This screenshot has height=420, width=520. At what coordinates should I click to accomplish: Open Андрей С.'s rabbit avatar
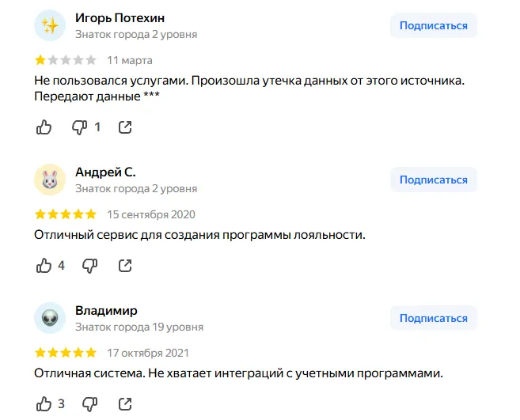(x=50, y=180)
